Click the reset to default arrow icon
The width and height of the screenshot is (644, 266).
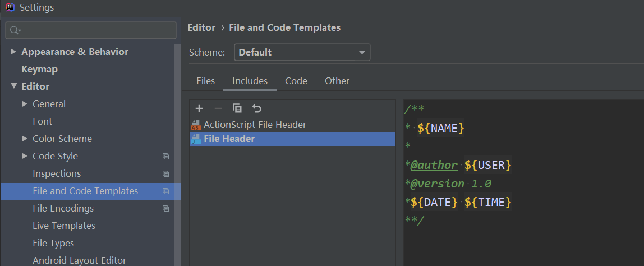(x=257, y=108)
